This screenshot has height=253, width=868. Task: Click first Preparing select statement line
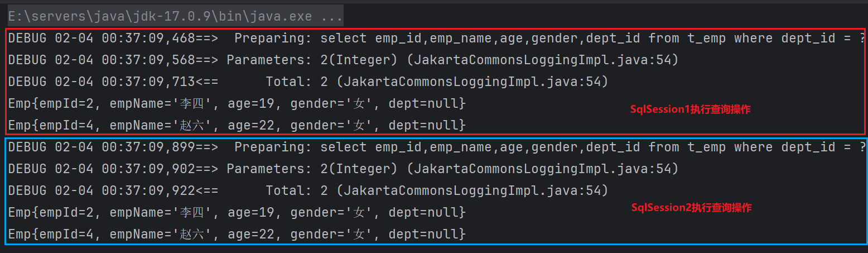(x=437, y=38)
